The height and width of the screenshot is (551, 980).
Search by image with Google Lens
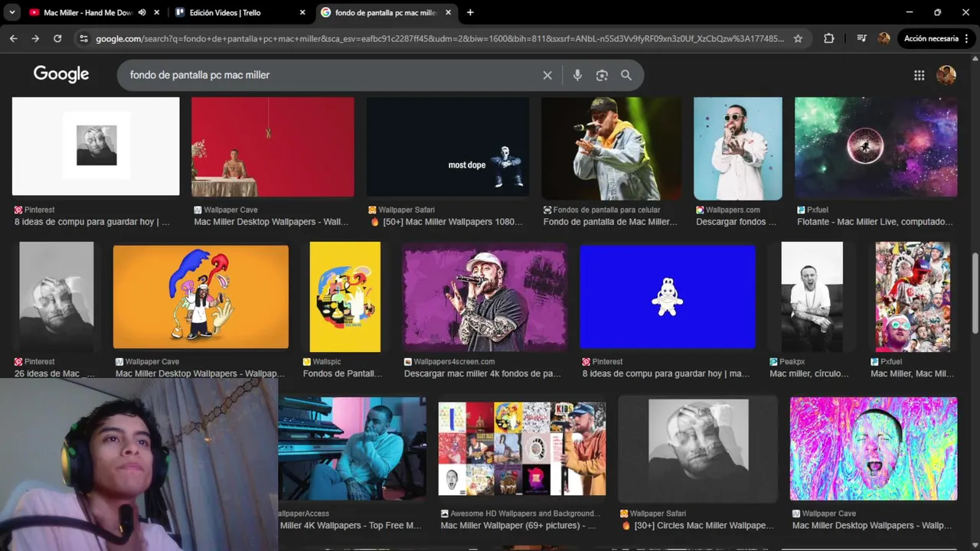click(x=602, y=75)
